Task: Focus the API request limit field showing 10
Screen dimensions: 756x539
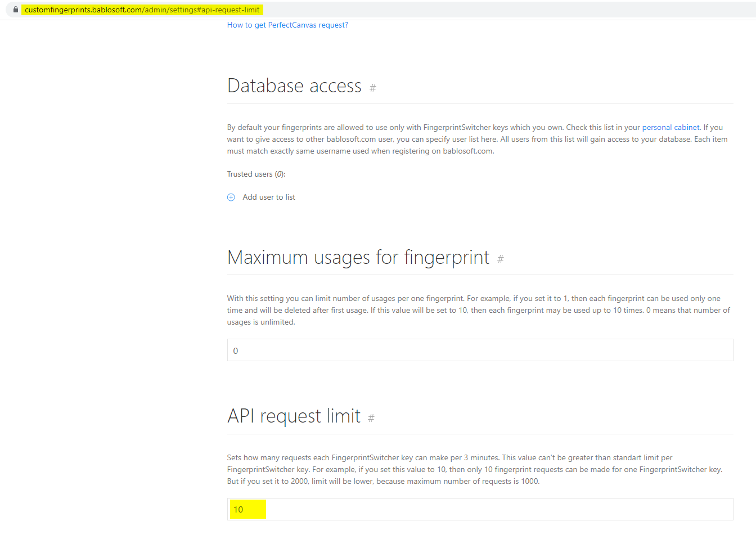Action: click(480, 509)
